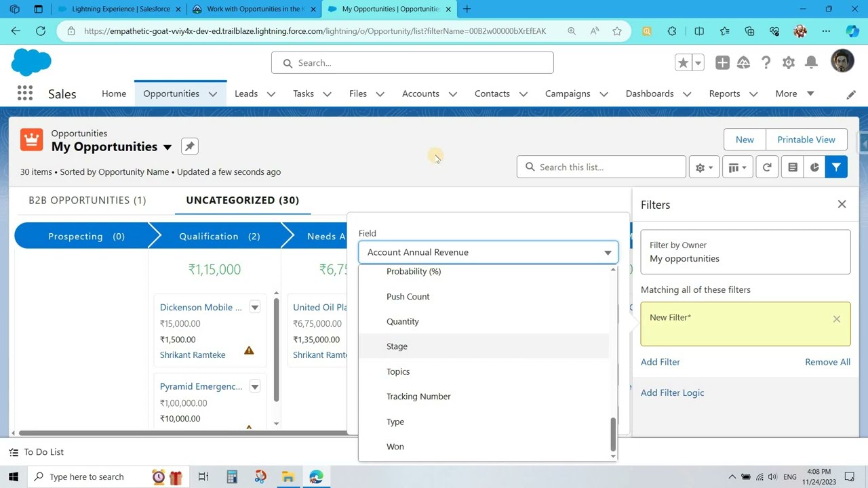Select Stage field option
This screenshot has width=868, height=488.
point(484,346)
